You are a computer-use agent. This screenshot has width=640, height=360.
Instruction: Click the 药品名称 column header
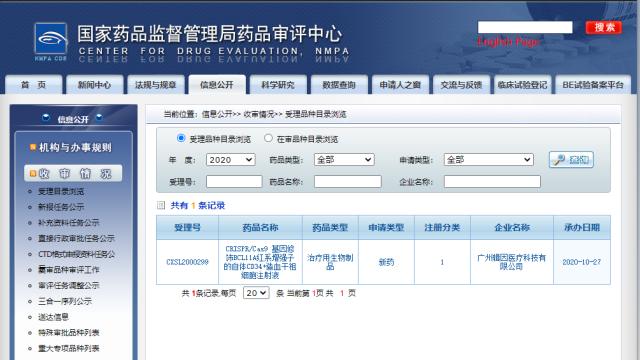(260, 227)
